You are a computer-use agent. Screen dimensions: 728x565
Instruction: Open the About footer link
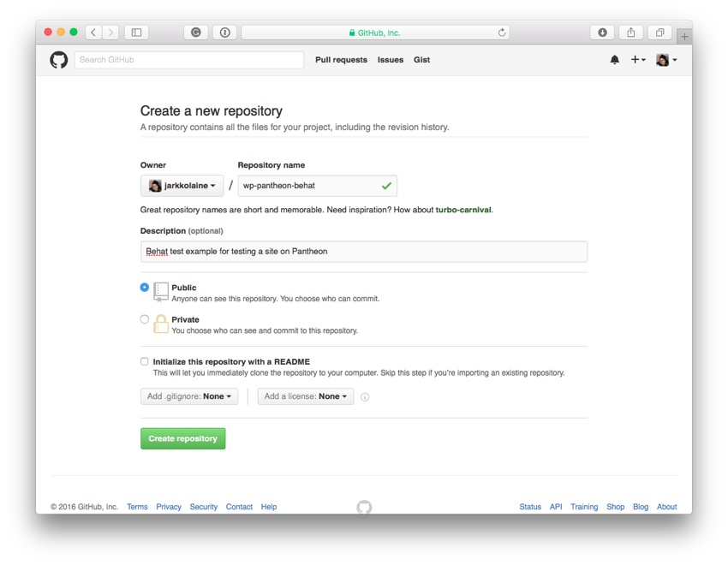coord(666,507)
